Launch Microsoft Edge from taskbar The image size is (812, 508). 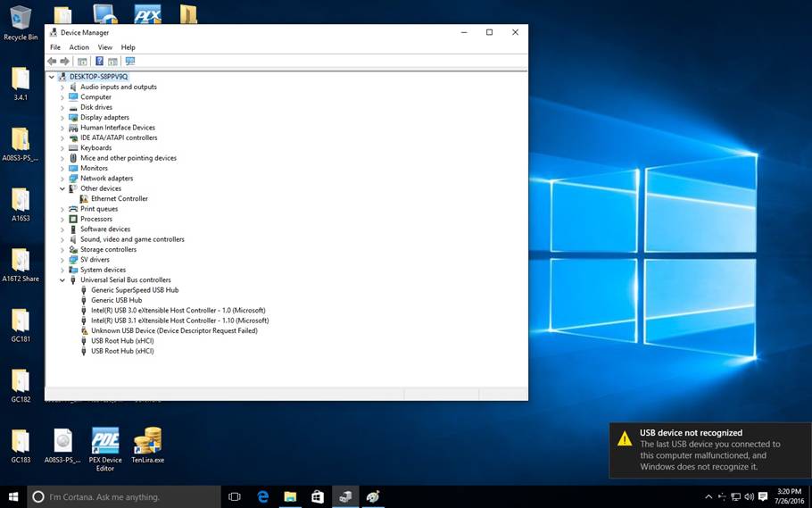(263, 496)
